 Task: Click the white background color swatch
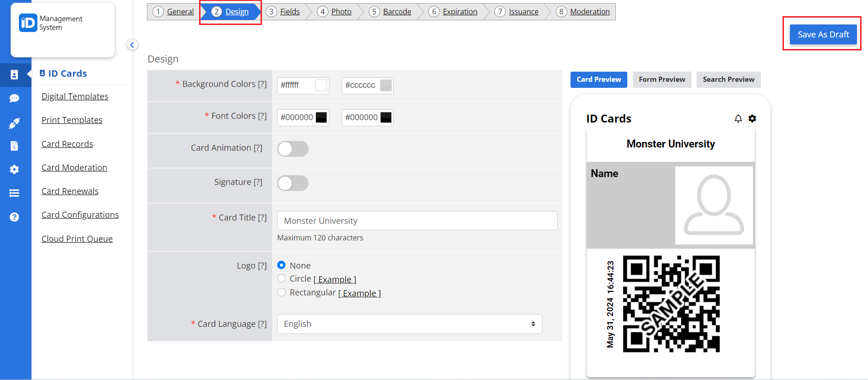pos(321,85)
